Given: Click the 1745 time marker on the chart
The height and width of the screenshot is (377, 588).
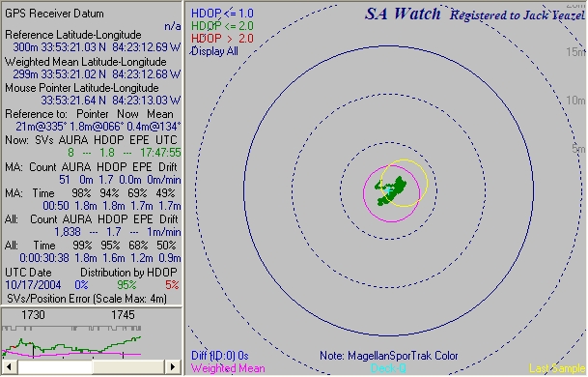Looking at the screenshot, I should pyautogui.click(x=123, y=315).
